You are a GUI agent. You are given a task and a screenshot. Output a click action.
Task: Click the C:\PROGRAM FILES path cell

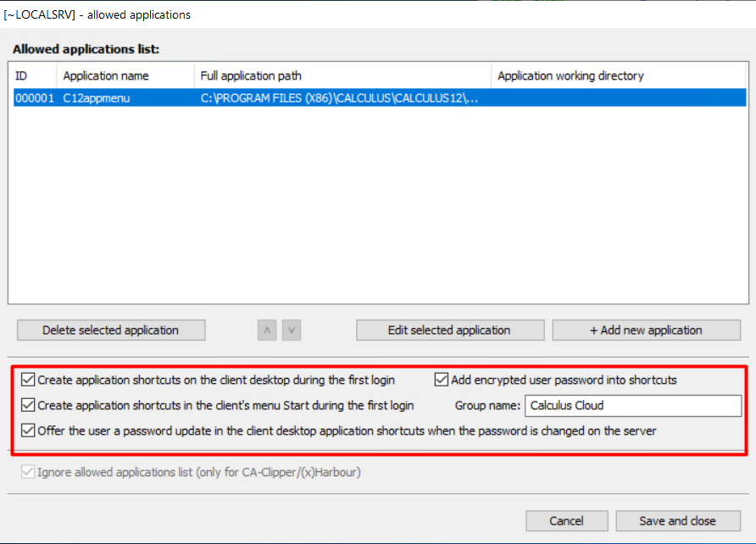click(339, 98)
